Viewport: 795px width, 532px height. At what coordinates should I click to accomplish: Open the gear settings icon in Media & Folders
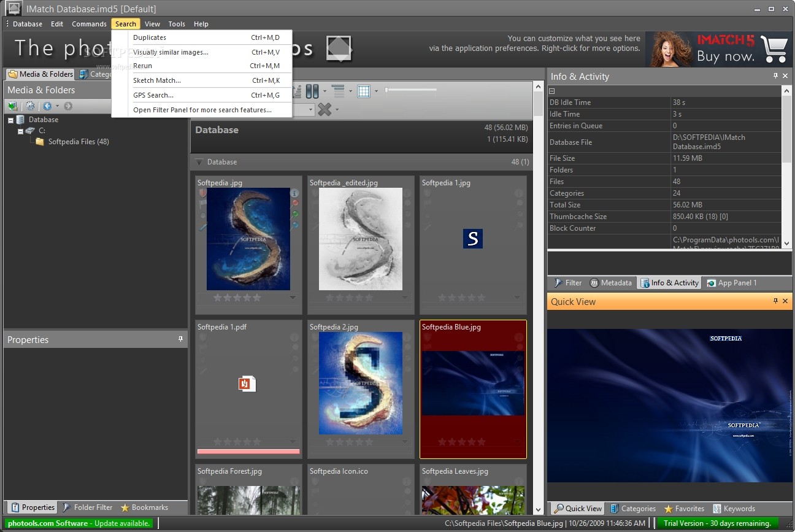pyautogui.click(x=29, y=106)
